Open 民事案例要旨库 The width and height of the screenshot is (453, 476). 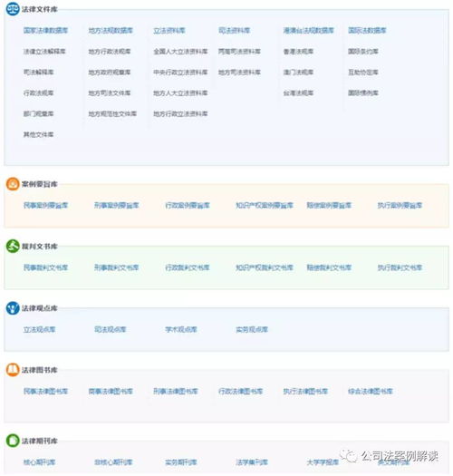[x=45, y=205]
